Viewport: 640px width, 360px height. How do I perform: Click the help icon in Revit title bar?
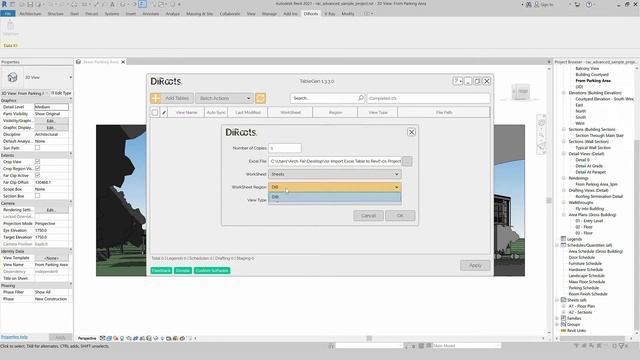click(589, 4)
